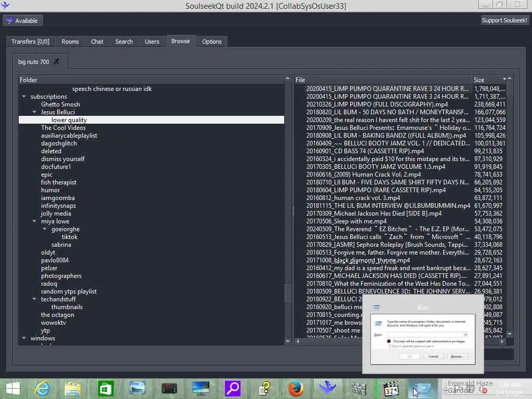Image resolution: width=532 pixels, height=399 pixels.
Task: Go to the Search tab
Action: (x=124, y=42)
